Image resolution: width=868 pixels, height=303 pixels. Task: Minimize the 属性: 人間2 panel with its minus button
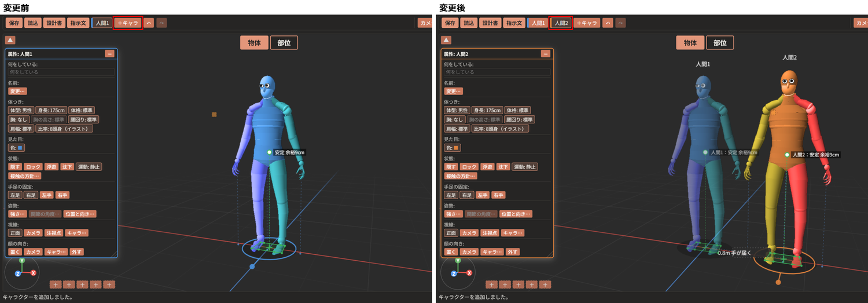[545, 53]
